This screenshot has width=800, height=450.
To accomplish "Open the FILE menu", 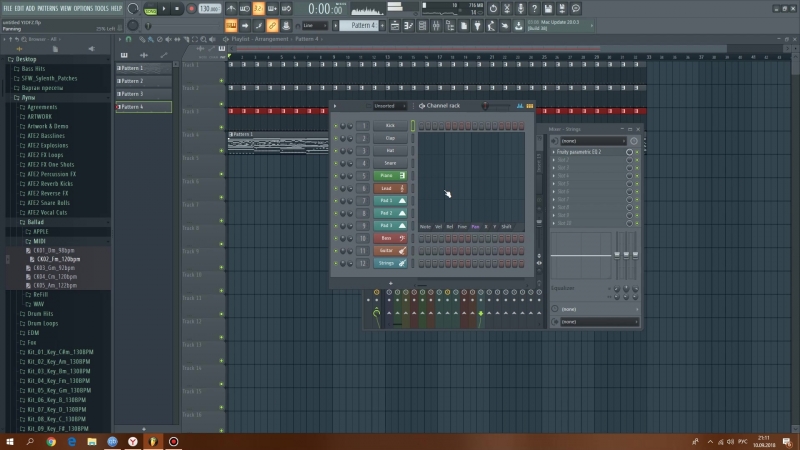I will [x=8, y=8].
